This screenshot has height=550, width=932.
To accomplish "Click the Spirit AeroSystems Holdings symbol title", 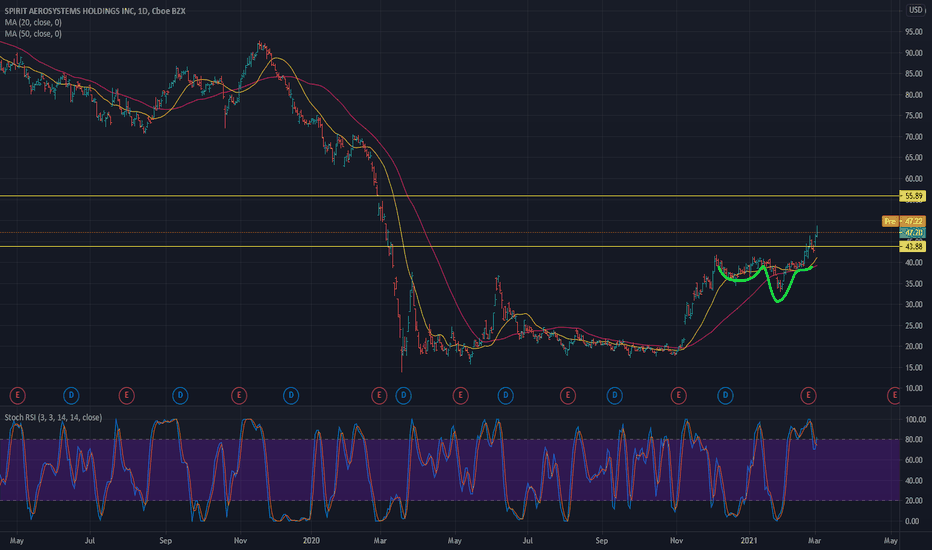I will [x=95, y=11].
